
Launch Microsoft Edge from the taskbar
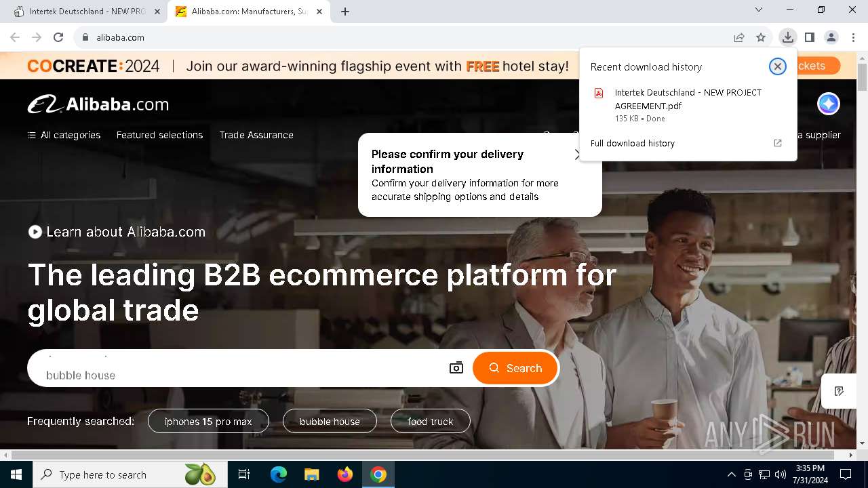[x=279, y=474]
